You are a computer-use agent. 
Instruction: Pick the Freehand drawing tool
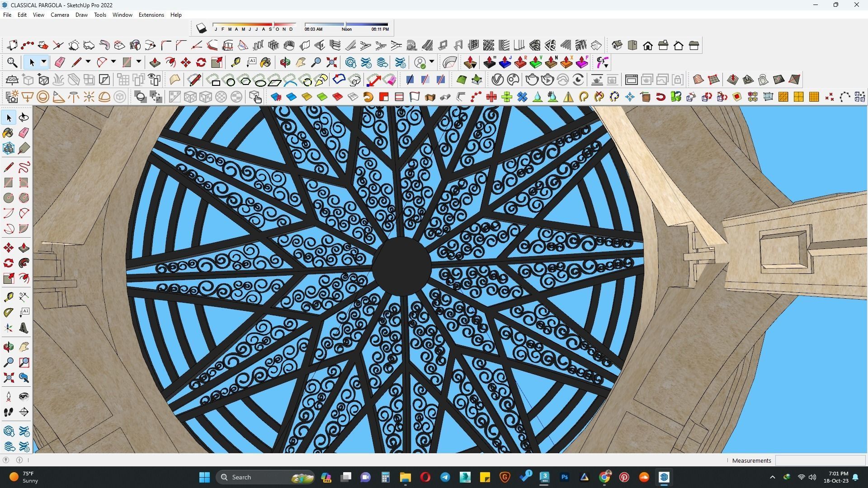point(24,167)
